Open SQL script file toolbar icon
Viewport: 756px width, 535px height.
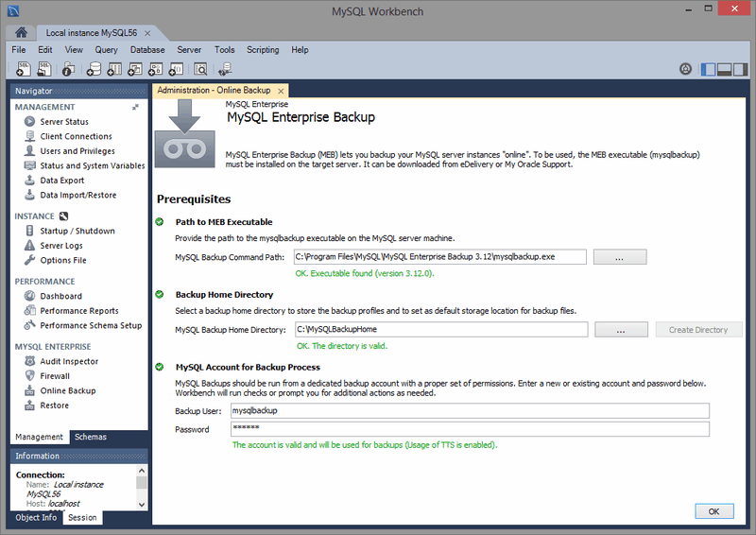(x=43, y=69)
